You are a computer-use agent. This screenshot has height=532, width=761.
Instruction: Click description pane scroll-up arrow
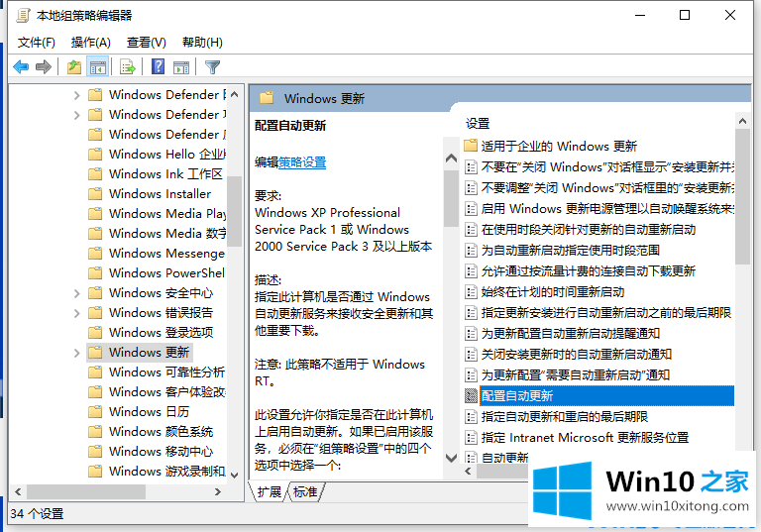(x=452, y=159)
